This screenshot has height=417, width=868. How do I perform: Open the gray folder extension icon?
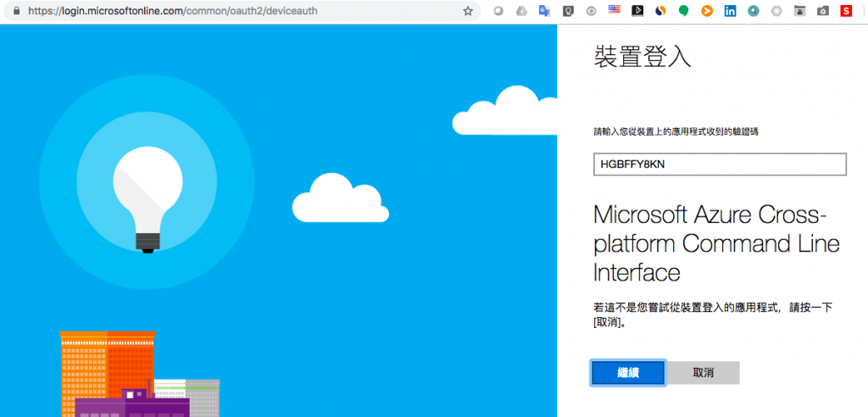[x=799, y=10]
